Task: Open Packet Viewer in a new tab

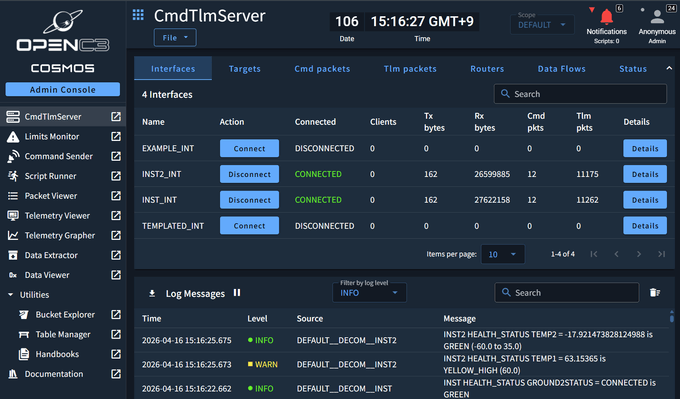Action: (116, 196)
